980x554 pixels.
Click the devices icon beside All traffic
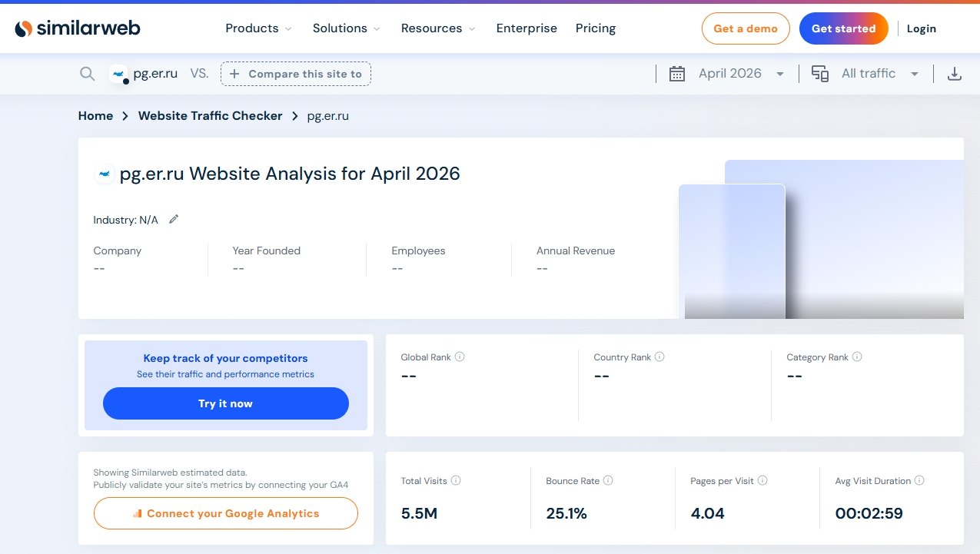pyautogui.click(x=820, y=74)
